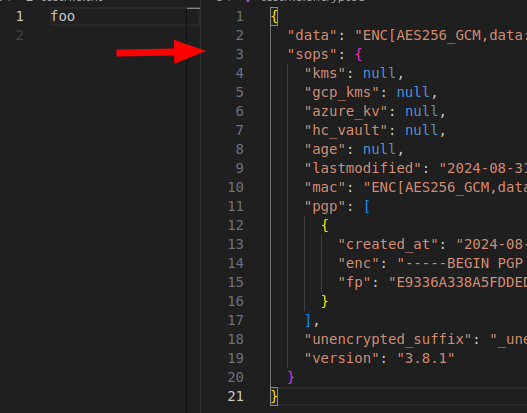The width and height of the screenshot is (527, 413).
Task: Click the "age" key
Action: pyautogui.click(x=325, y=149)
